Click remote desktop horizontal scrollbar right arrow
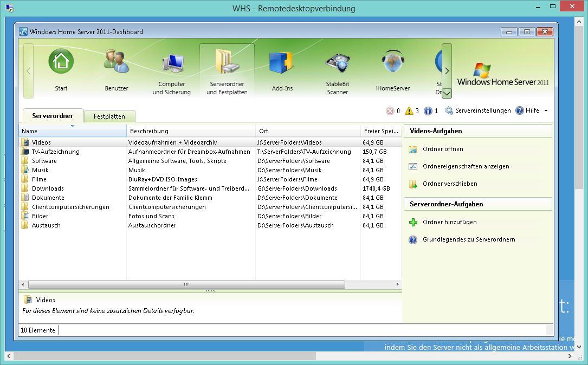 point(570,356)
